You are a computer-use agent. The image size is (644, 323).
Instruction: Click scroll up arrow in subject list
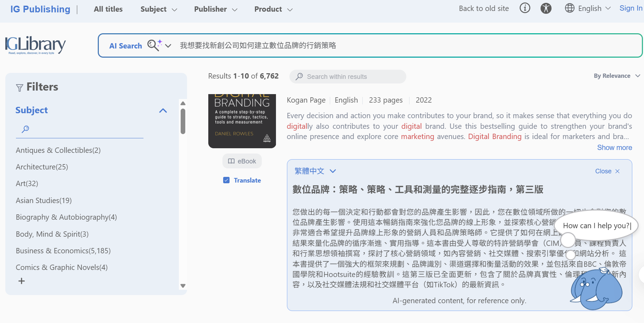[183, 103]
